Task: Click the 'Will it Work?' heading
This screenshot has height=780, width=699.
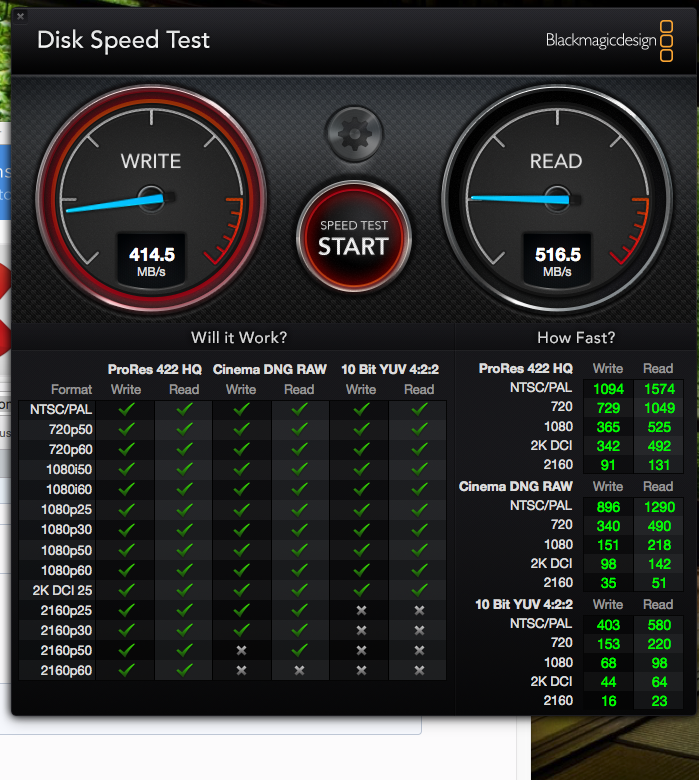Action: click(x=239, y=338)
